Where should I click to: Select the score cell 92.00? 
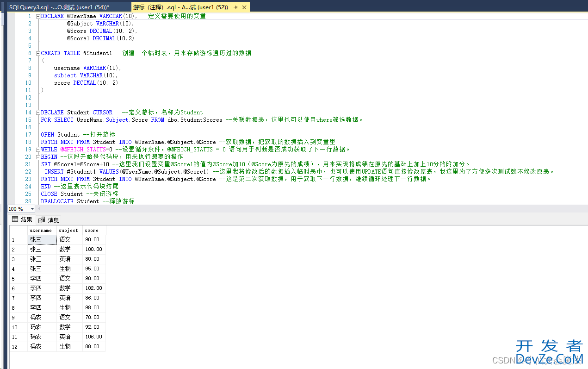pyautogui.click(x=94, y=327)
